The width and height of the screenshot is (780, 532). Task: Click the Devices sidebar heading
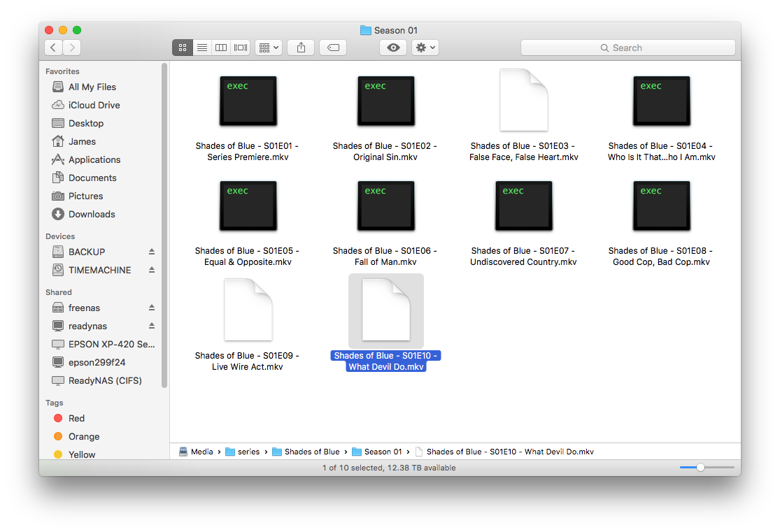(x=60, y=236)
